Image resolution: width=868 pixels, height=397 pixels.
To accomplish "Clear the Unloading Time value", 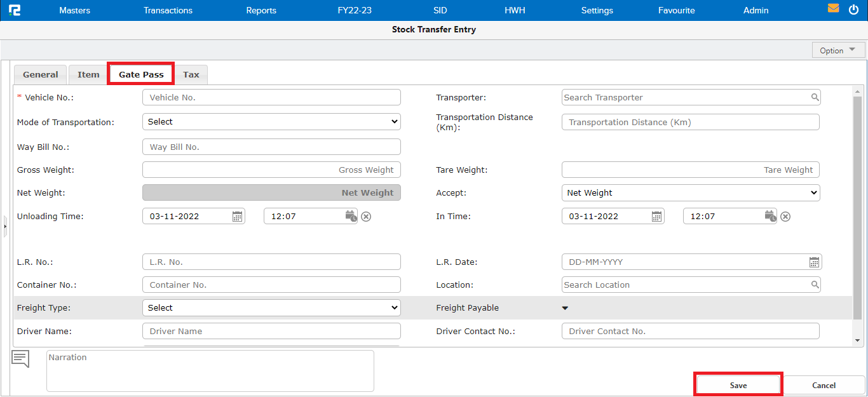I will pos(366,217).
